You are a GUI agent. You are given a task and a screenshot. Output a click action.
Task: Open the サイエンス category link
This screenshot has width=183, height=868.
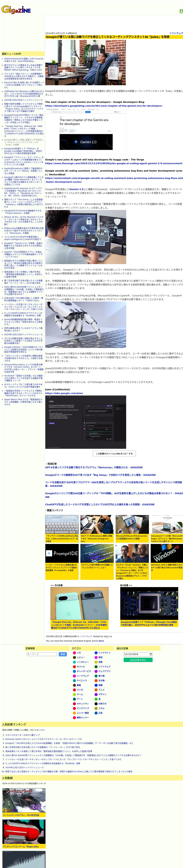click(x=82, y=680)
